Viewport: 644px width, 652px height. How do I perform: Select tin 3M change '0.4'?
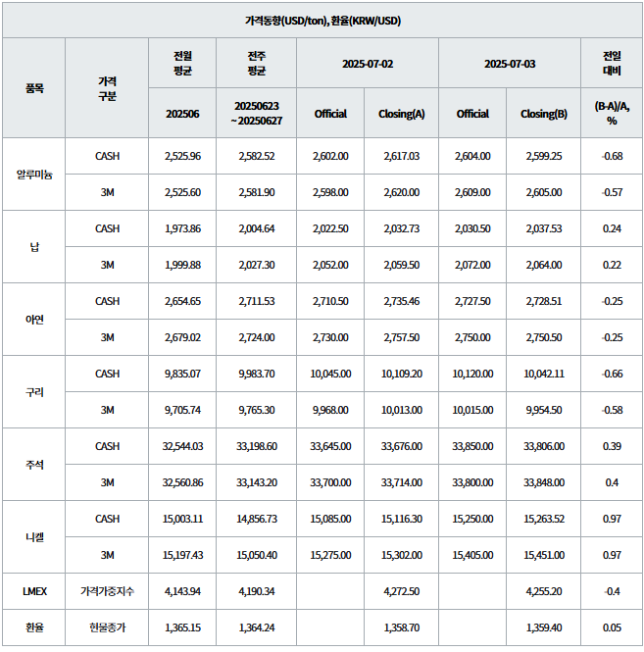612,482
